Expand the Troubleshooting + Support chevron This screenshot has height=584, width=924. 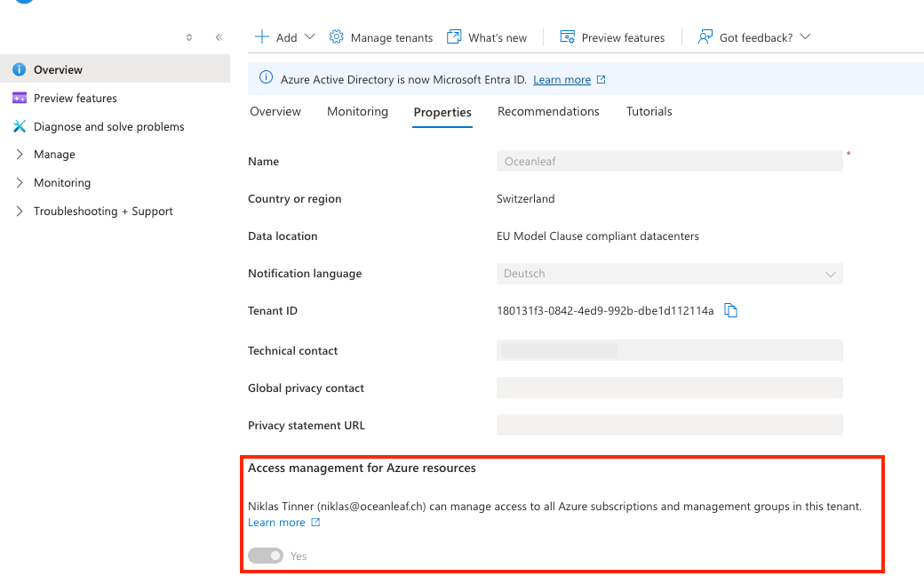[x=20, y=211]
